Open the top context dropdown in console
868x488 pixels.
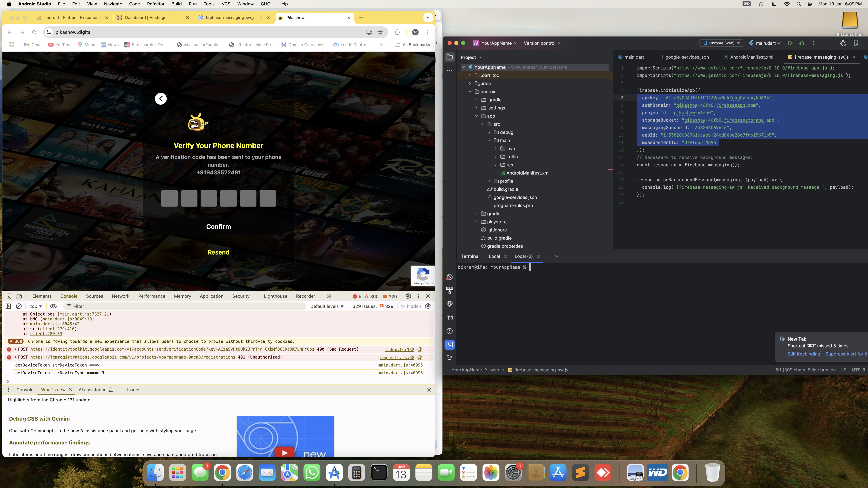pyautogui.click(x=36, y=306)
